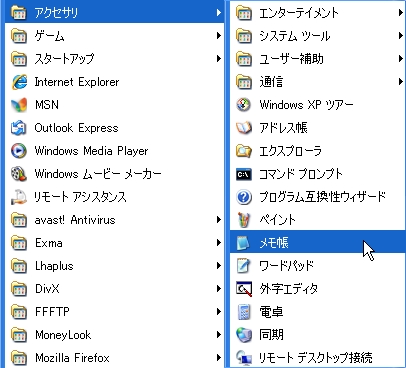Image resolution: width=406 pixels, height=368 pixels.
Task: Expand the avast! Antivirus submenu arrow
Action: pyautogui.click(x=219, y=220)
